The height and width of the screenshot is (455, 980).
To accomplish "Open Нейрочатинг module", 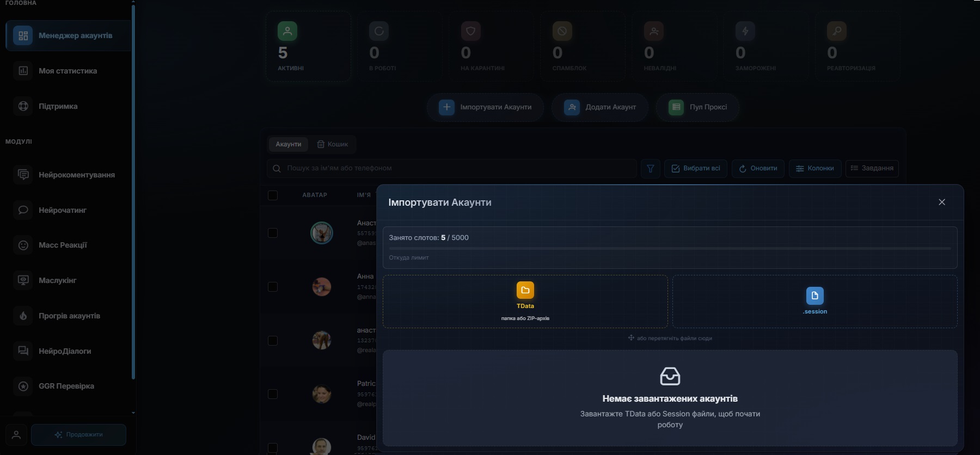I will pos(68,210).
